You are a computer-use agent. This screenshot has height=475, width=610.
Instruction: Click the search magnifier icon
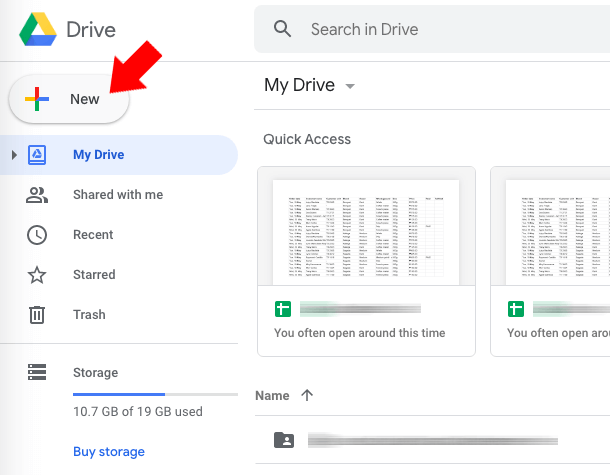pyautogui.click(x=282, y=29)
